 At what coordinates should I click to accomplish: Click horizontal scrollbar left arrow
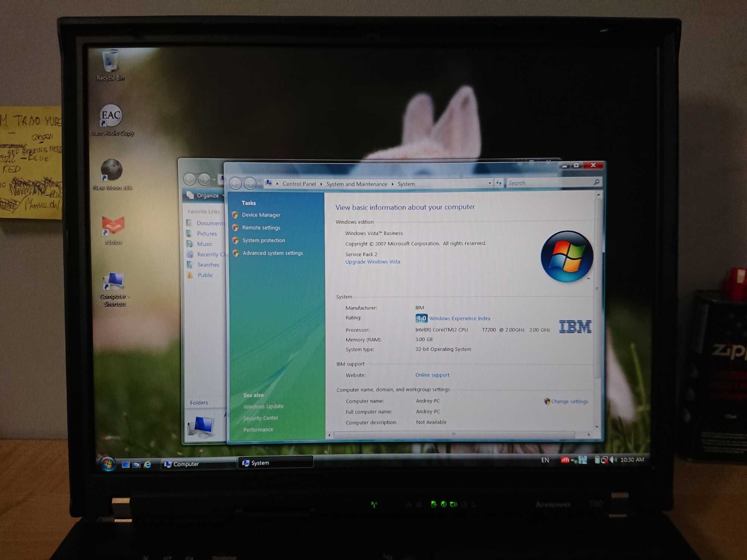329,435
